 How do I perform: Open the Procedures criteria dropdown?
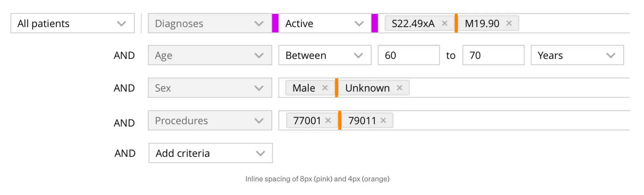pos(210,121)
